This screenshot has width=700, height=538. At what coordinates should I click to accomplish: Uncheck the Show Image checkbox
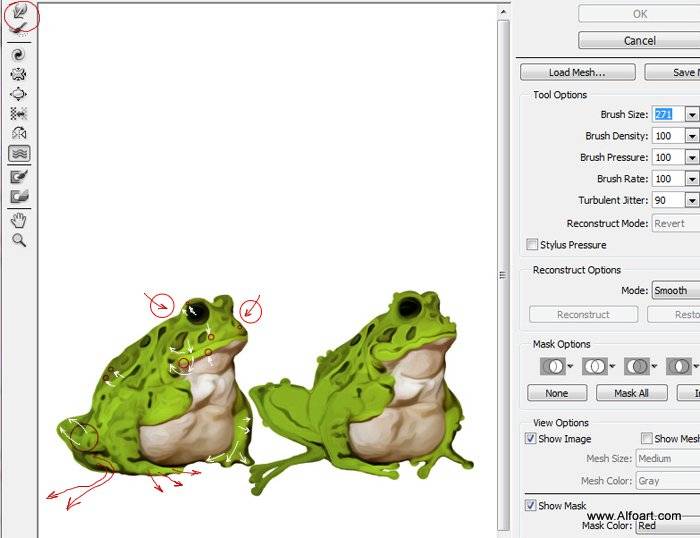coord(530,438)
